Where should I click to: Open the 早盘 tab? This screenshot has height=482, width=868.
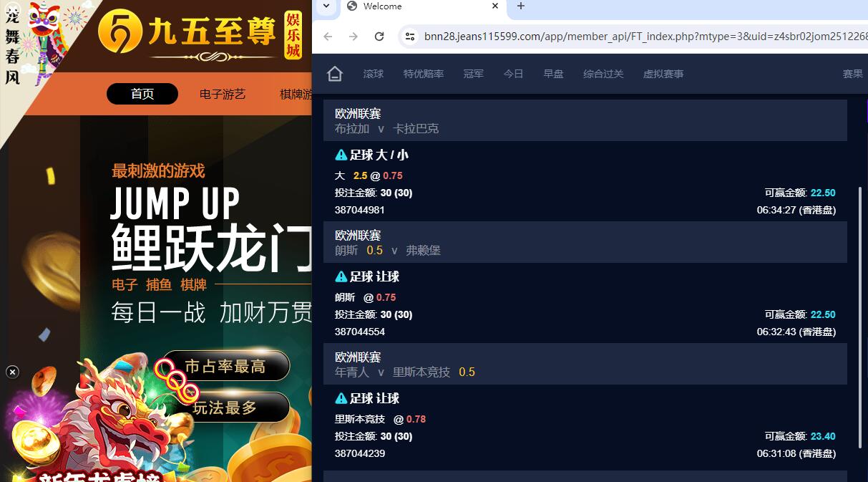(x=553, y=74)
